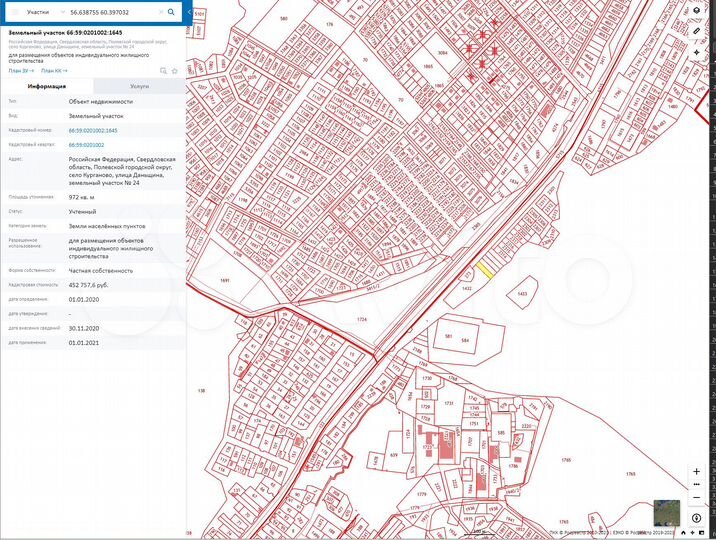
Task: Select the ruler measurement tool
Action: point(696,31)
